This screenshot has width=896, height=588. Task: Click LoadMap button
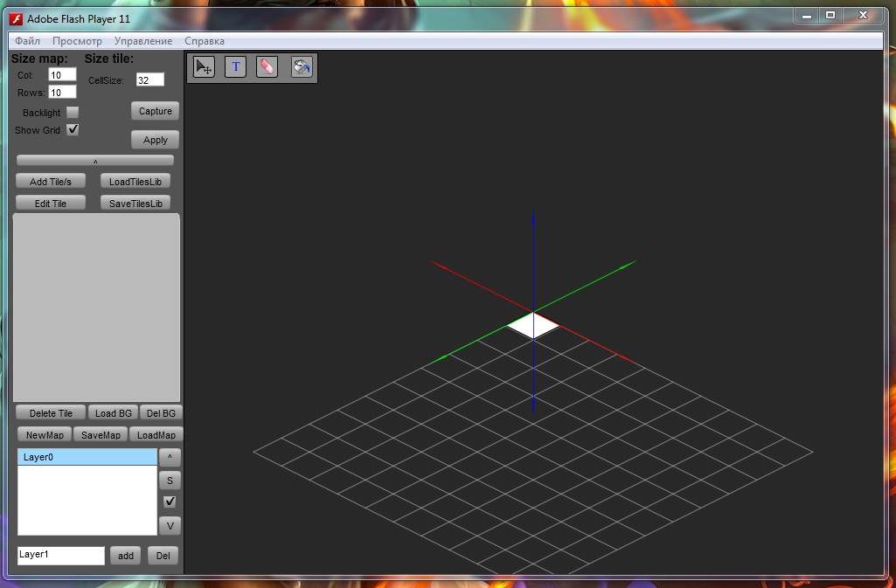156,434
